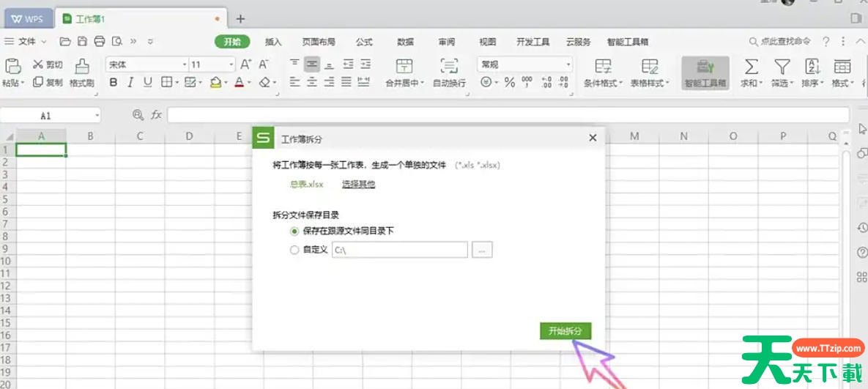Screen dimensions: 868x389
Task: Click the justify alignment icon
Action: point(346,83)
